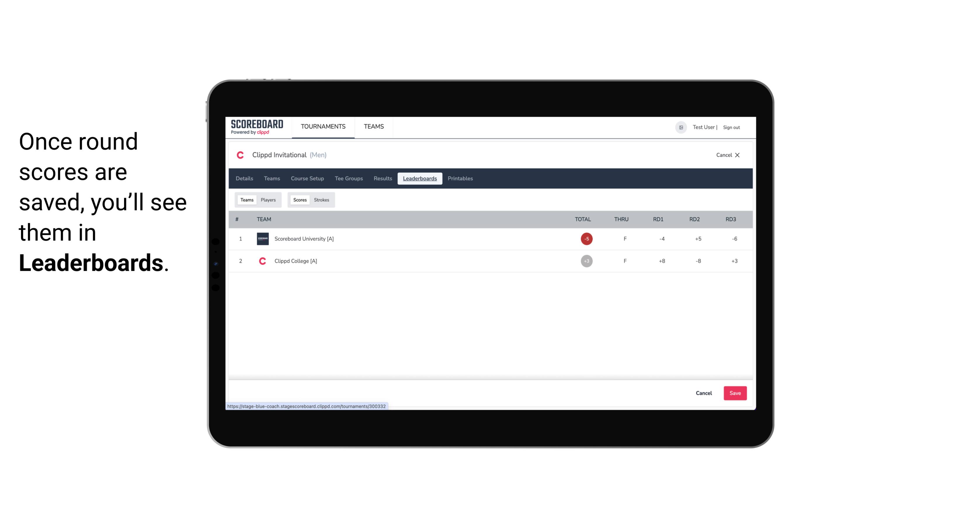
Task: Click the Leaderboards tab
Action: pyautogui.click(x=420, y=179)
